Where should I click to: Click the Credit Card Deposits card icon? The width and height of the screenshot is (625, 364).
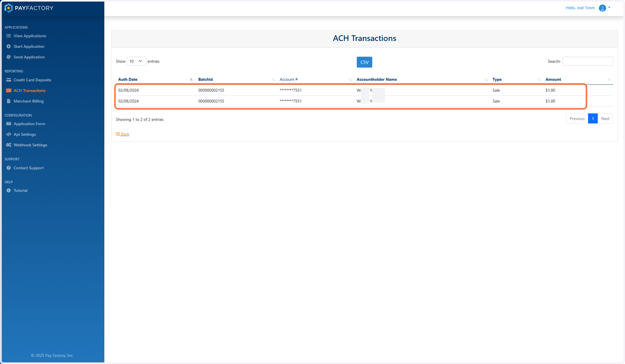[8, 80]
